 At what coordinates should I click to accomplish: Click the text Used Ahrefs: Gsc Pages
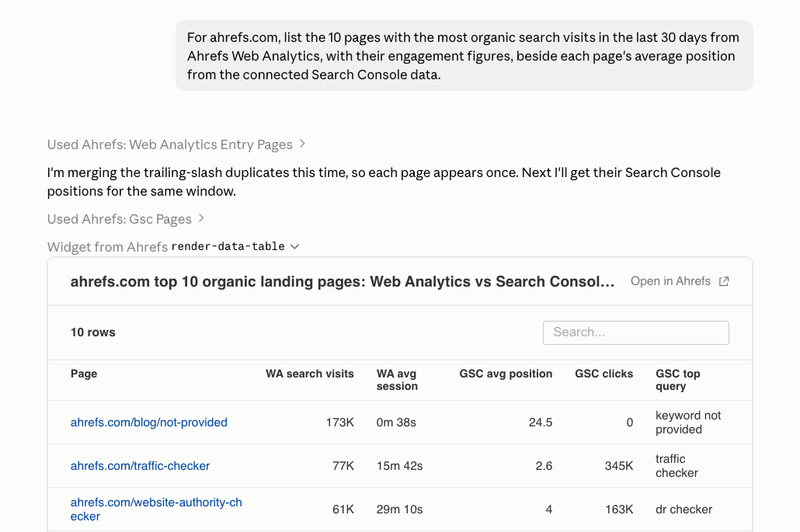120,219
